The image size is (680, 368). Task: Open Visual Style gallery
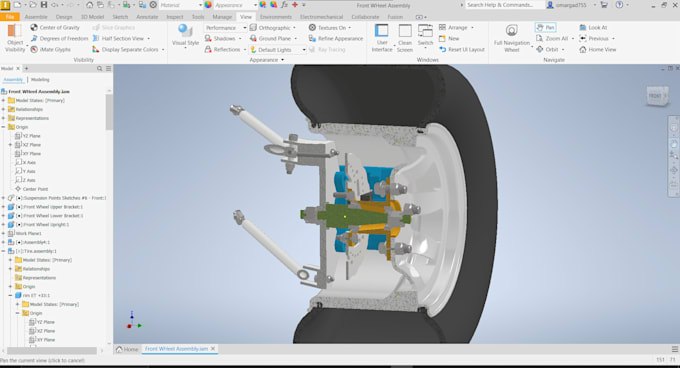click(186, 35)
